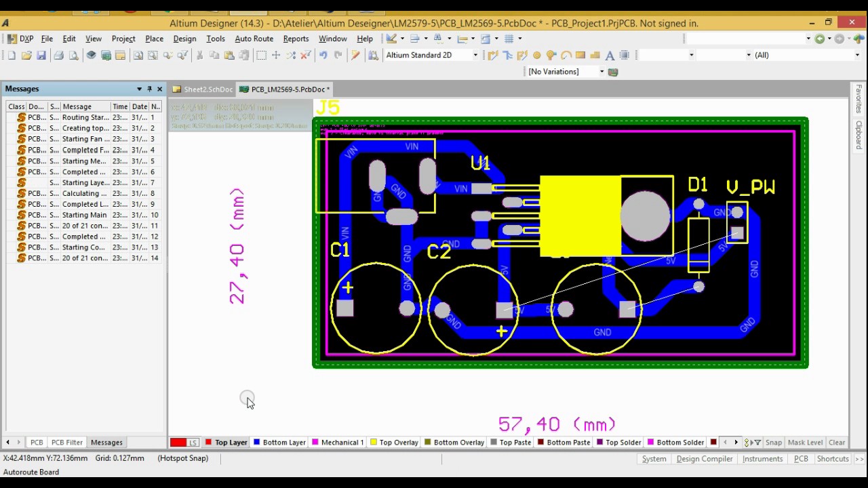Click the Print Preview icon
This screenshot has height=488, width=868.
tap(73, 55)
